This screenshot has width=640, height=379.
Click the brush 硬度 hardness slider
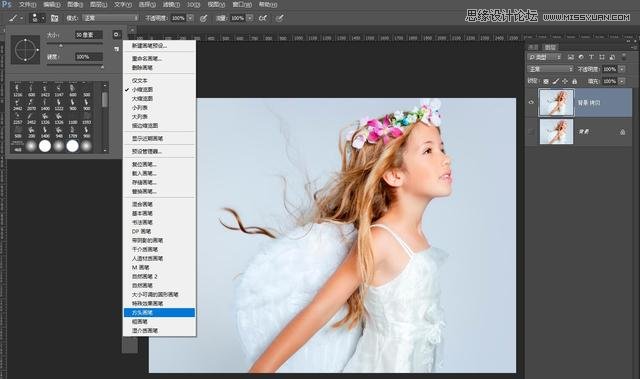pos(74,65)
